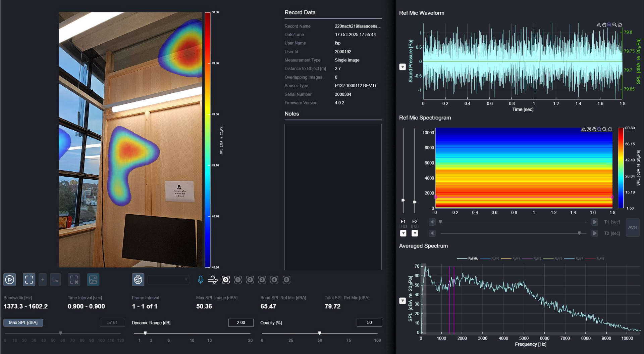Click the brain AI analysis icon
The width and height of the screenshot is (644, 354).
[x=138, y=279]
